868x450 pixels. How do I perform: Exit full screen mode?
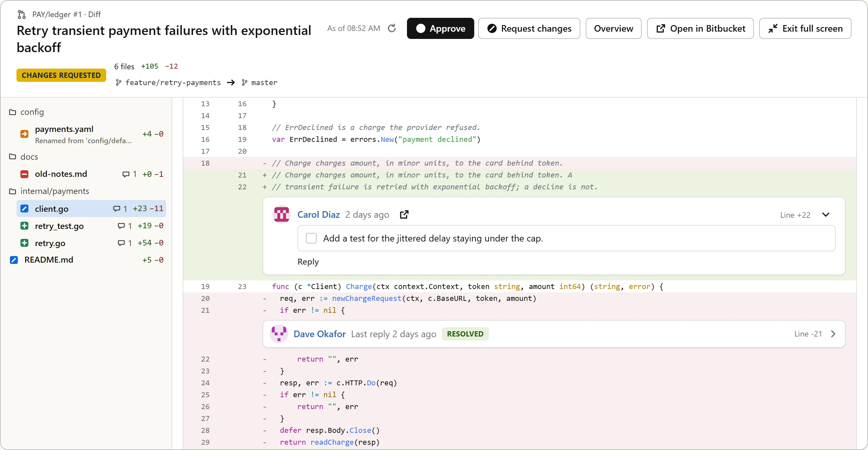click(805, 28)
